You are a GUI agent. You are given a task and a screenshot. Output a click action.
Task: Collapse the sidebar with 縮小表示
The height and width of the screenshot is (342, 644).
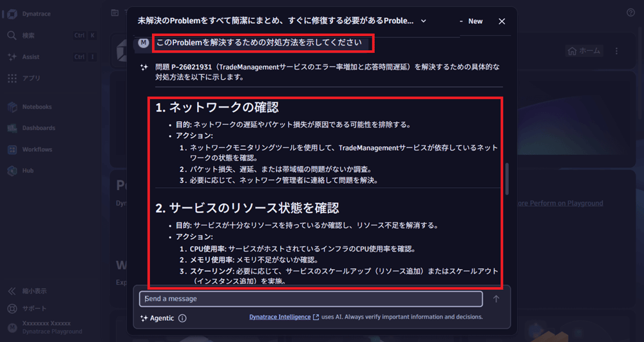pyautogui.click(x=27, y=291)
